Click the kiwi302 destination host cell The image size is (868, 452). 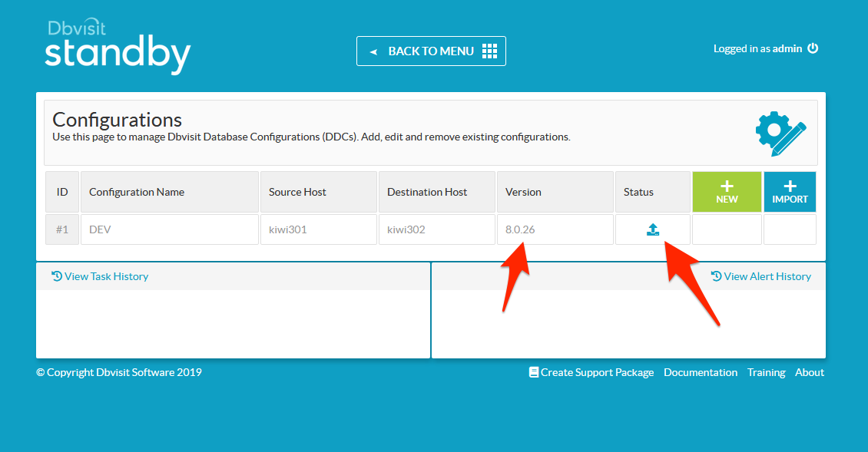(437, 229)
